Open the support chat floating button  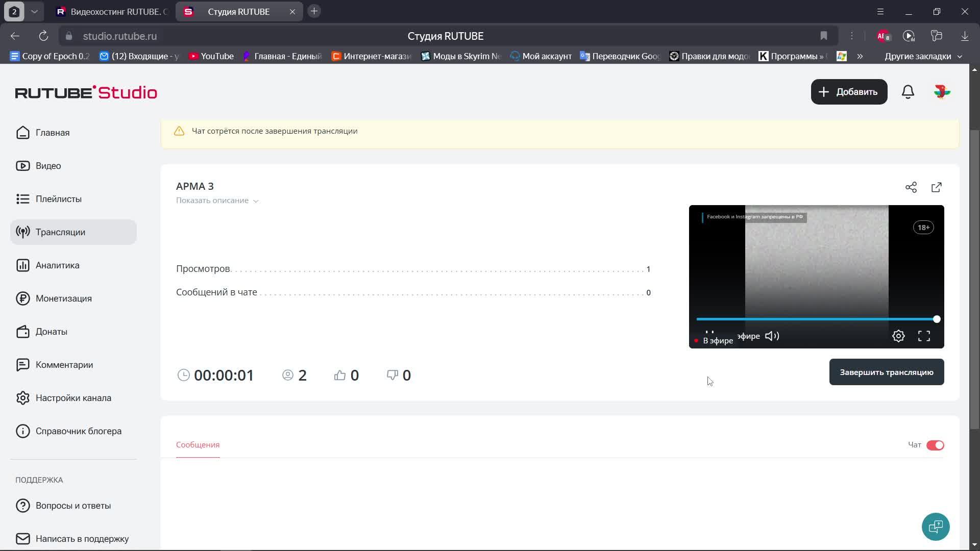(x=936, y=527)
